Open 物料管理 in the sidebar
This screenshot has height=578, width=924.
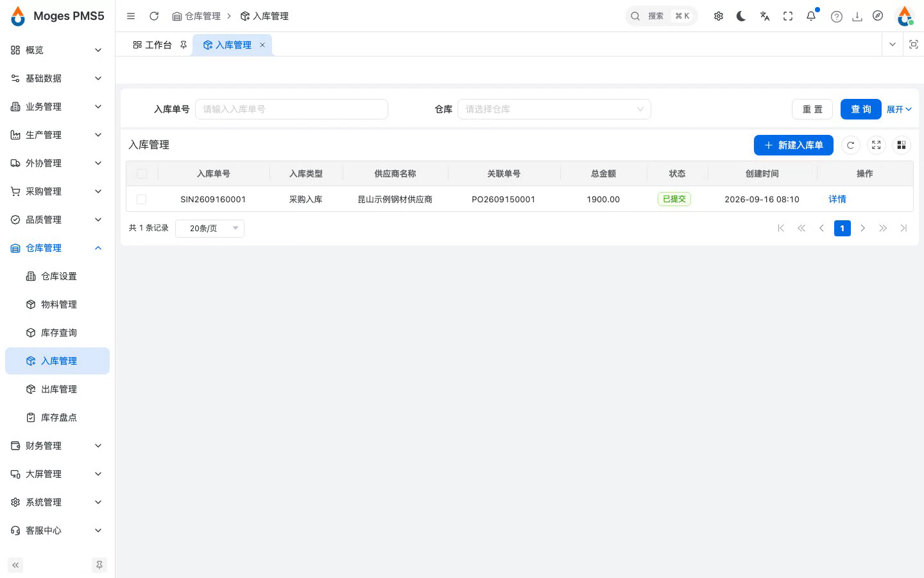(x=57, y=304)
